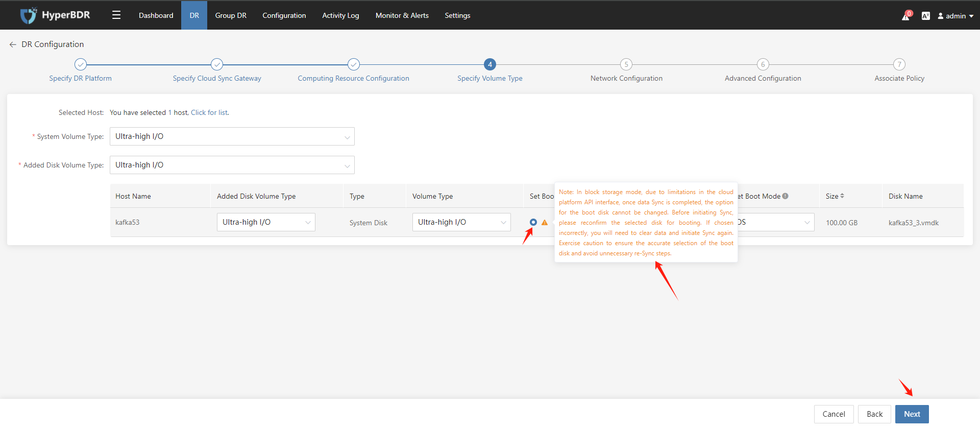Click Specify Cloud Sync Gateway step label
Screen dimensions: 980x429
(x=217, y=78)
